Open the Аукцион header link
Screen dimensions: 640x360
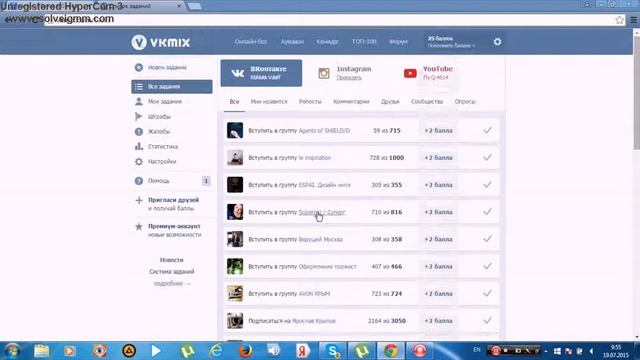[292, 42]
